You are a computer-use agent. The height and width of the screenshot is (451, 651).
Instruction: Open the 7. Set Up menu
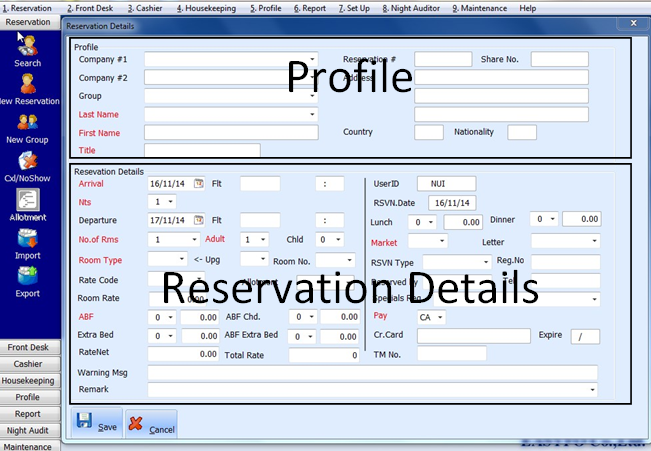pyautogui.click(x=354, y=8)
